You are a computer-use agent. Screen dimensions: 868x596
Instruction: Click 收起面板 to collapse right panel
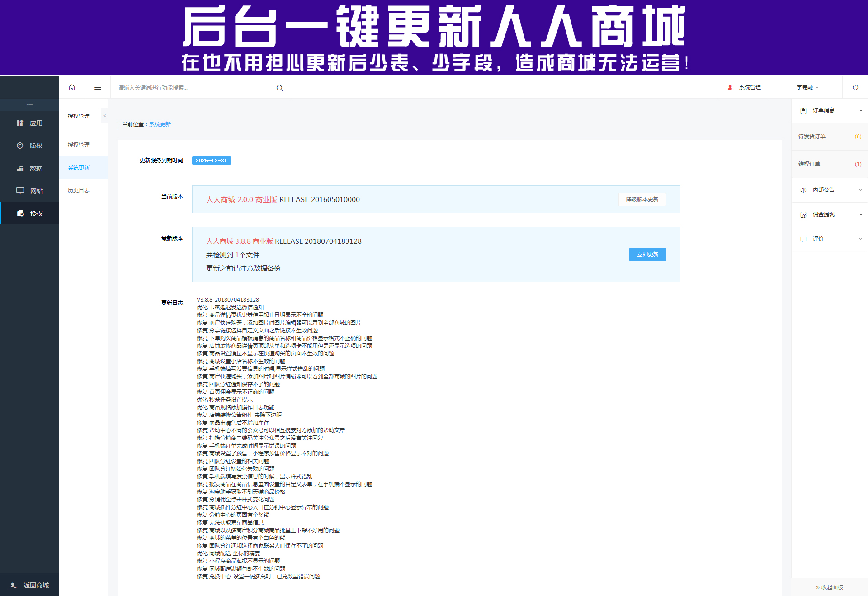(830, 587)
